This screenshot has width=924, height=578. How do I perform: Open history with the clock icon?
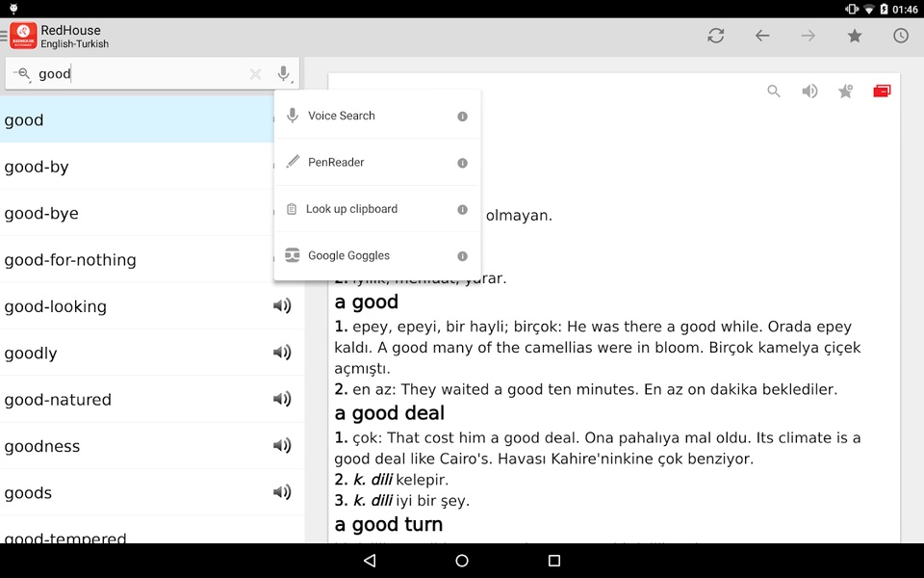coord(901,36)
